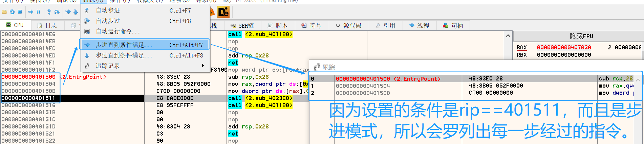Pause execution with the pause icon

39,12
